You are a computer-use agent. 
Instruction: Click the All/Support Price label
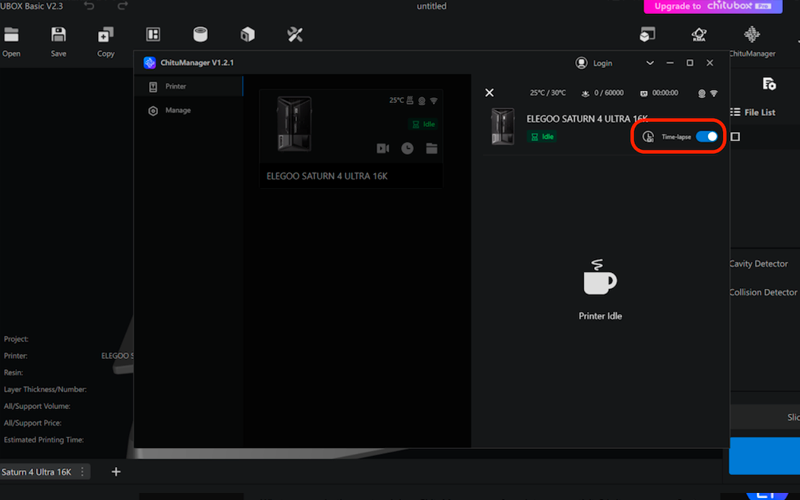[x=32, y=423]
